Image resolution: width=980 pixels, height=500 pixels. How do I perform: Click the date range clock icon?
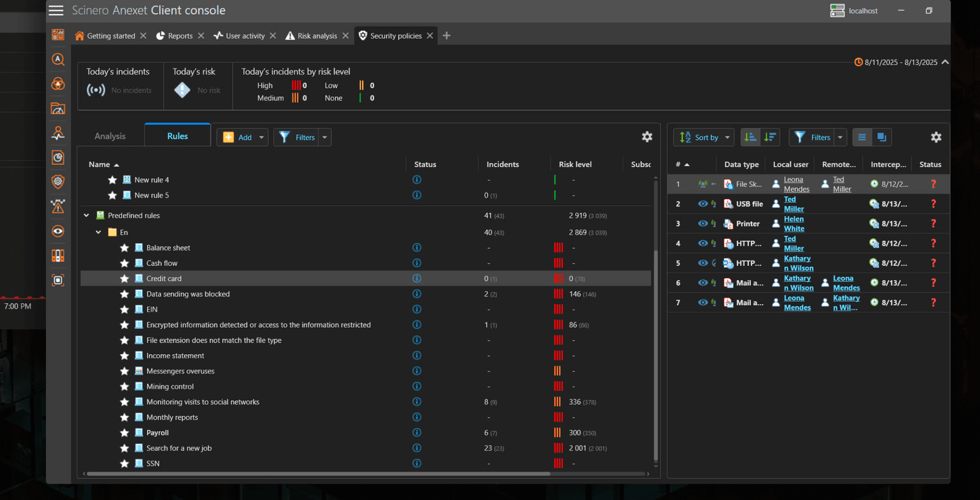[x=859, y=62]
